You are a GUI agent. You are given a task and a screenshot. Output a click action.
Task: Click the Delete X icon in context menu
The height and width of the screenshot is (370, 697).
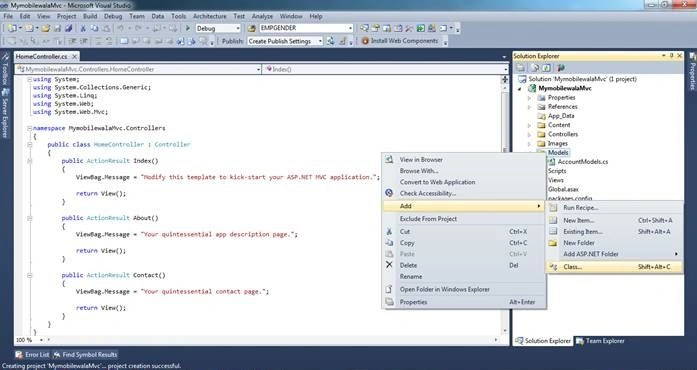tap(389, 265)
